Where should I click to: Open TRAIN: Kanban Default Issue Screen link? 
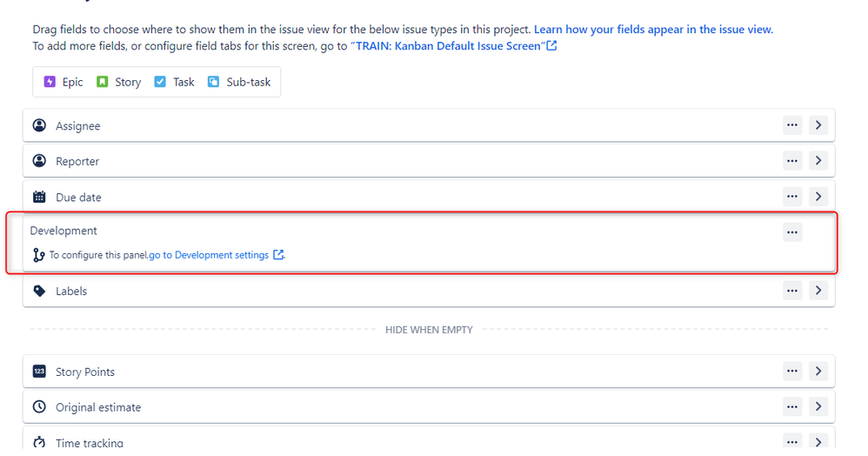(453, 46)
